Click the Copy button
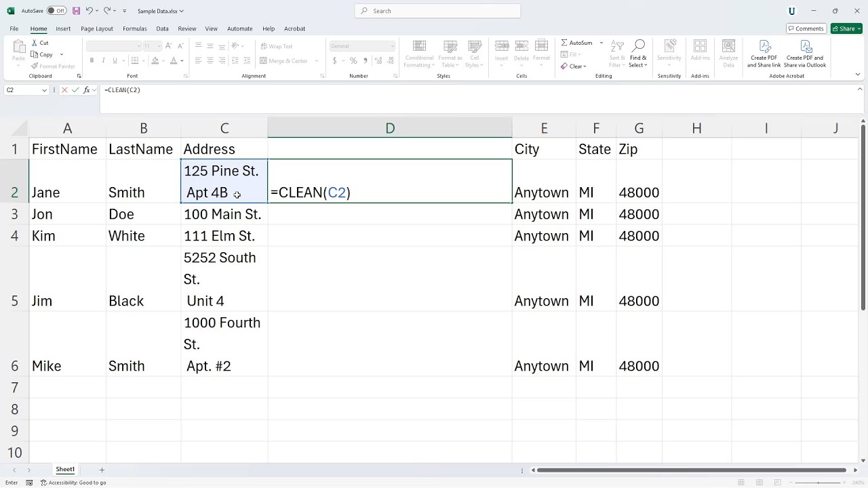 42,54
